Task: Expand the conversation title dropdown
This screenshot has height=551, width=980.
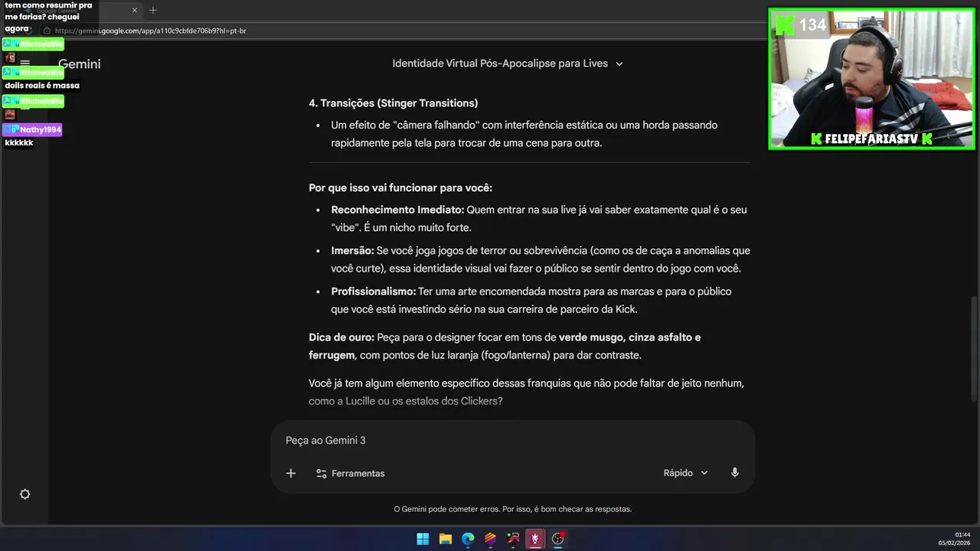Action: click(x=619, y=64)
